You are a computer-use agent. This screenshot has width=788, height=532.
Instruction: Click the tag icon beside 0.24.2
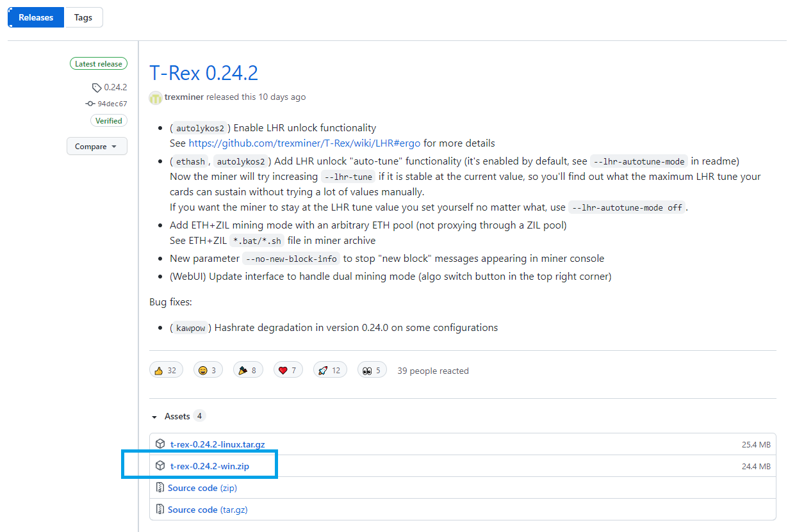pos(97,88)
